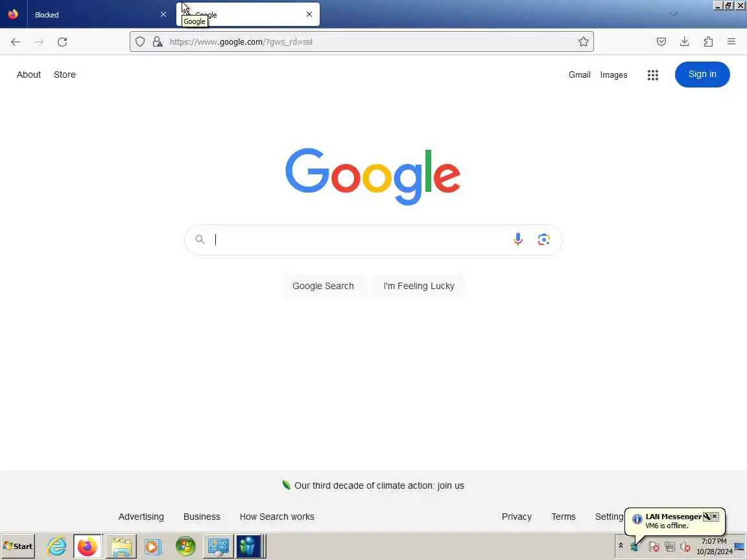Image resolution: width=747 pixels, height=560 pixels.
Task: Launch Windows Media Player from taskbar
Action: pyautogui.click(x=153, y=546)
